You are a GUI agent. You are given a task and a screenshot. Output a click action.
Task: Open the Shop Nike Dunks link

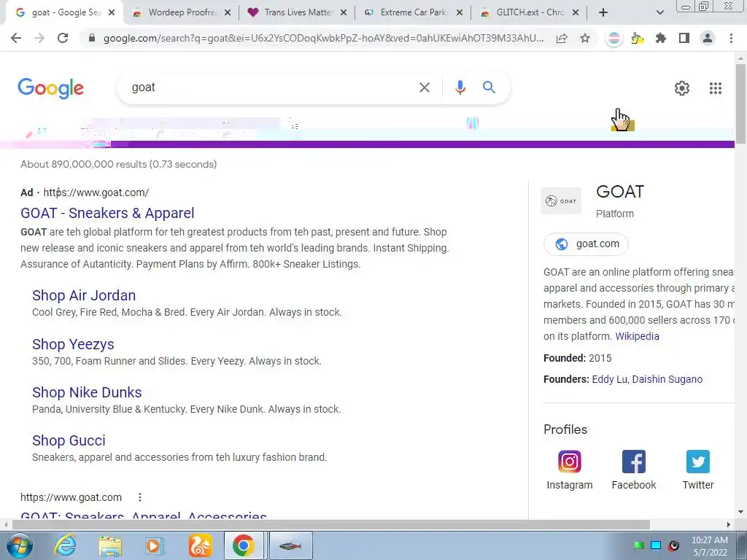[x=87, y=392]
